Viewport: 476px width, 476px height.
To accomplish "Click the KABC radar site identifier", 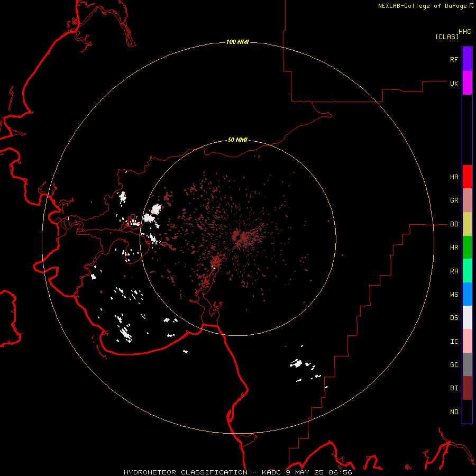I will pyautogui.click(x=271, y=472).
